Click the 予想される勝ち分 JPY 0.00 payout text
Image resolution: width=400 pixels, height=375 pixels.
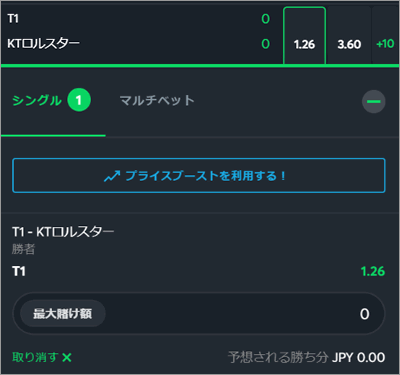[x=307, y=358]
